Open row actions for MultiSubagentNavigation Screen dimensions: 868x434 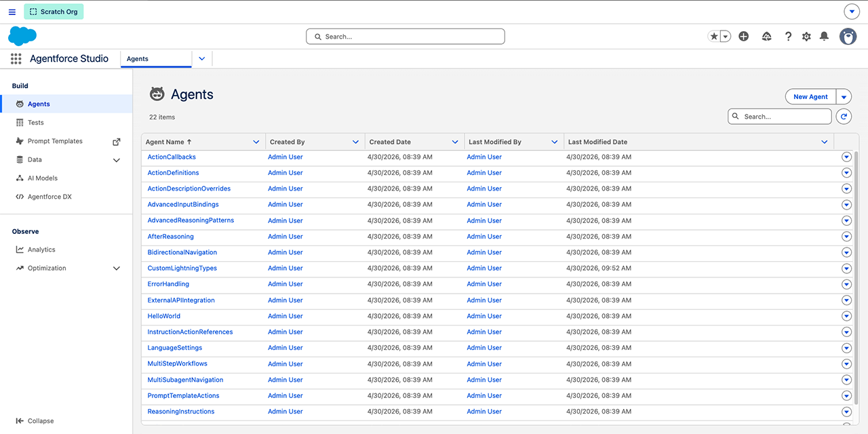846,380
